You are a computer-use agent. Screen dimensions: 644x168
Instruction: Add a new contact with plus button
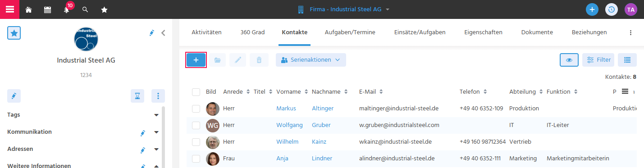(x=196, y=60)
